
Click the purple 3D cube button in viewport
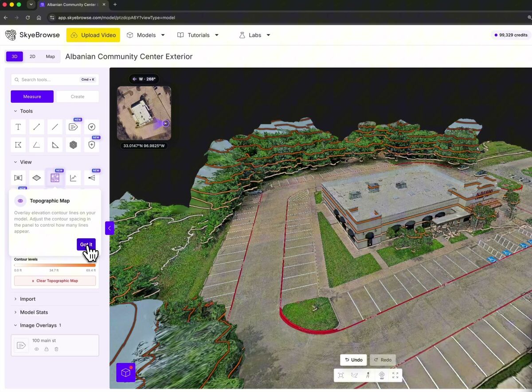(126, 373)
